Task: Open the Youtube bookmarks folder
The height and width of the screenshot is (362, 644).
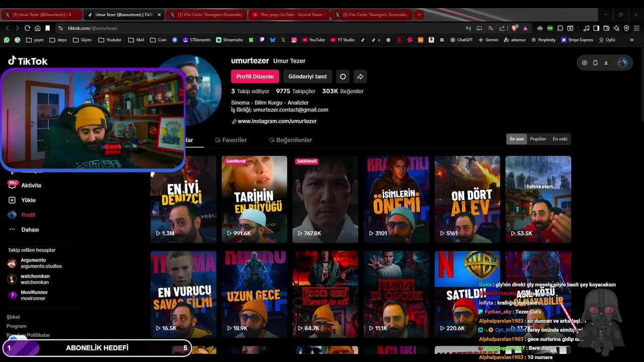Action: click(x=110, y=40)
